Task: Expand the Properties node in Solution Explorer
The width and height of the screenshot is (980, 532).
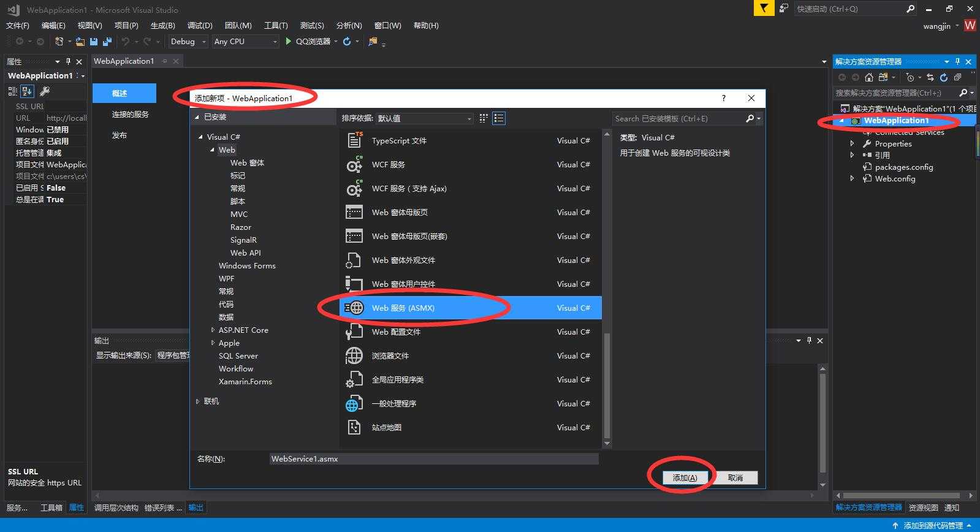Action: (x=852, y=143)
